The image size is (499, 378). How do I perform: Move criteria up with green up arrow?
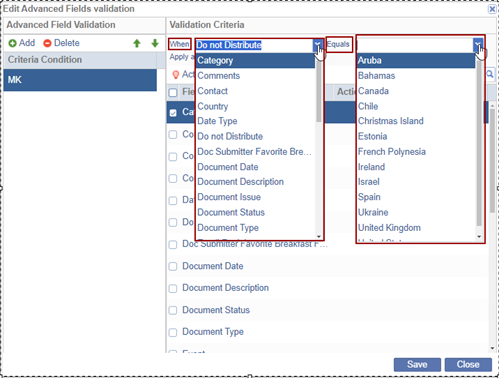(137, 43)
